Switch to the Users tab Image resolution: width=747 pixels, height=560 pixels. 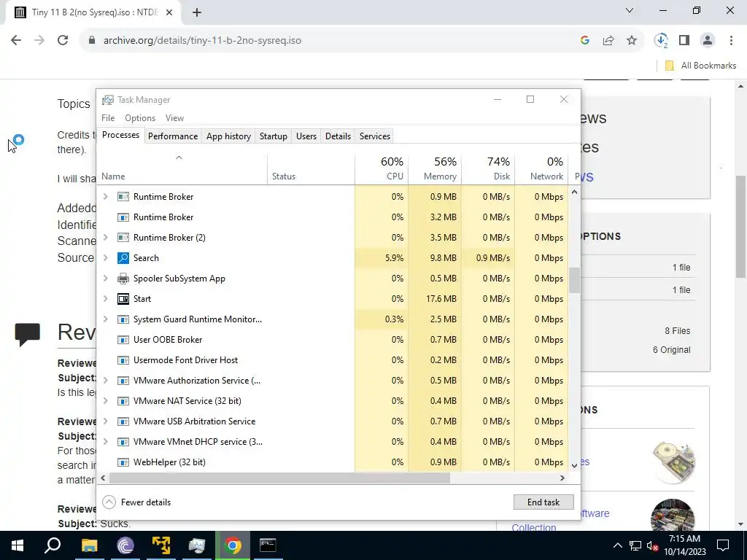(306, 136)
